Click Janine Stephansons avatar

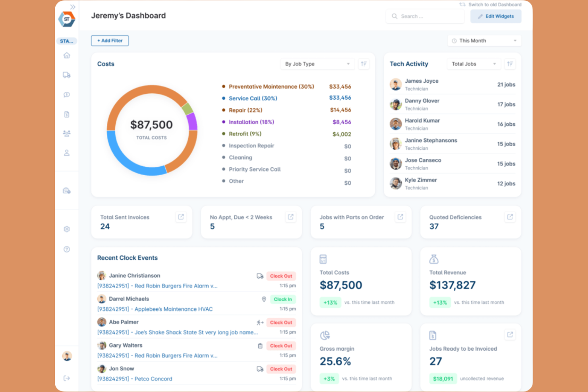coord(396,144)
